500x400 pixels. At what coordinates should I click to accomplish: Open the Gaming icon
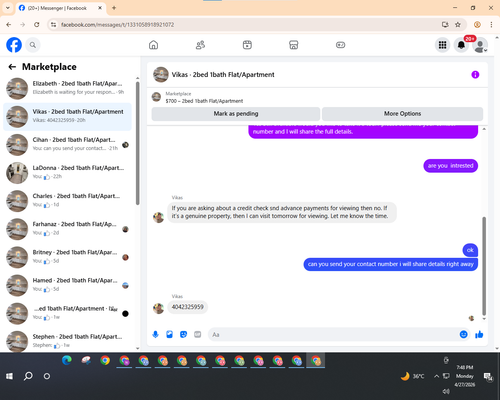pos(340,45)
